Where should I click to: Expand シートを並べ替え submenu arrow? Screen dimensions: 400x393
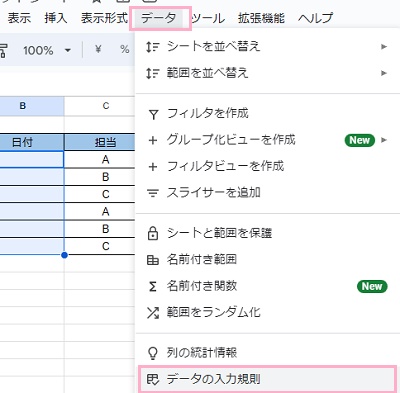[384, 46]
